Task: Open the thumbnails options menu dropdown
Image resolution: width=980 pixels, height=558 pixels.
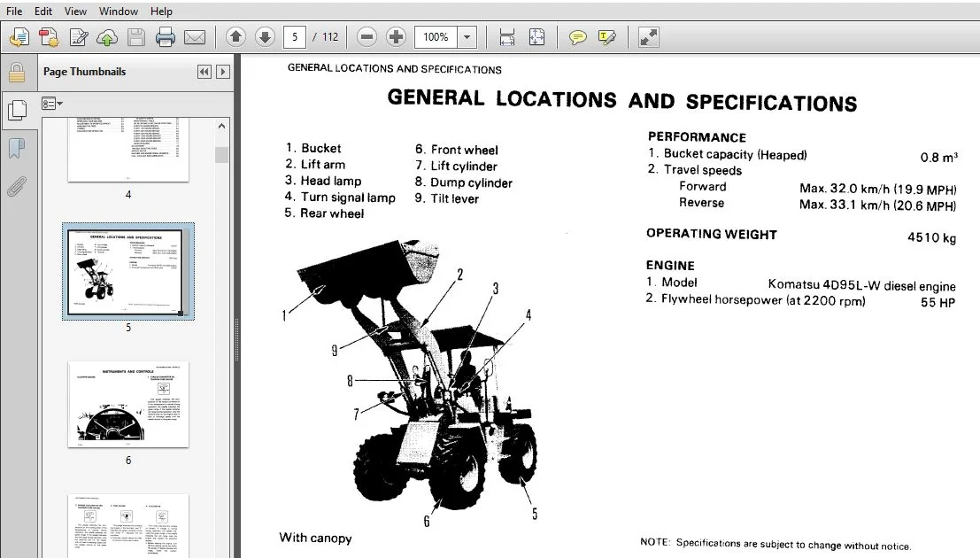Action: click(52, 104)
